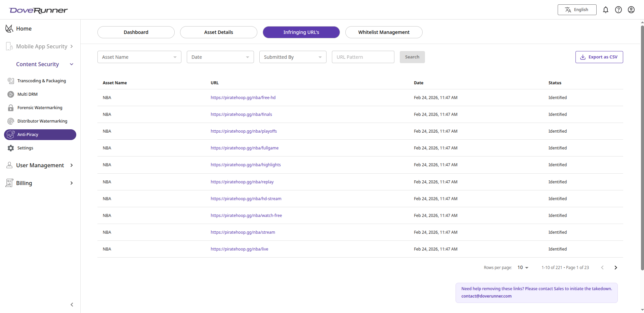Click the Search button
The image size is (644, 313).
(412, 57)
